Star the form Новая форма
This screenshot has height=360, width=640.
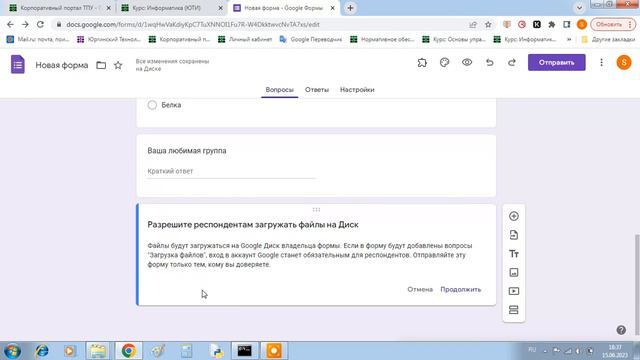click(x=118, y=65)
